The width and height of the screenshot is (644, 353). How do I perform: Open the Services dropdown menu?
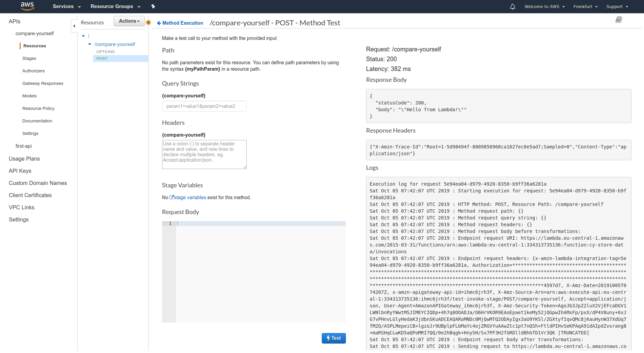[67, 6]
